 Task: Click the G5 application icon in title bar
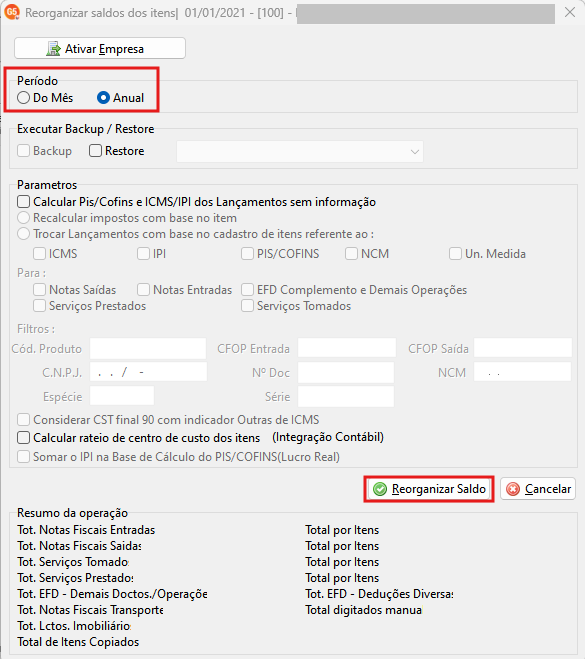(x=11, y=12)
